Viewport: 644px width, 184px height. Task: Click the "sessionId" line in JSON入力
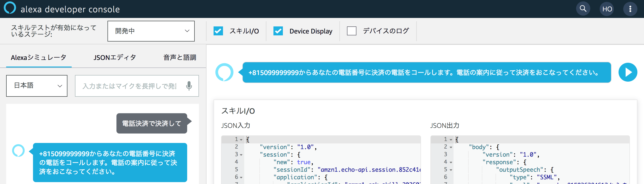(347, 170)
